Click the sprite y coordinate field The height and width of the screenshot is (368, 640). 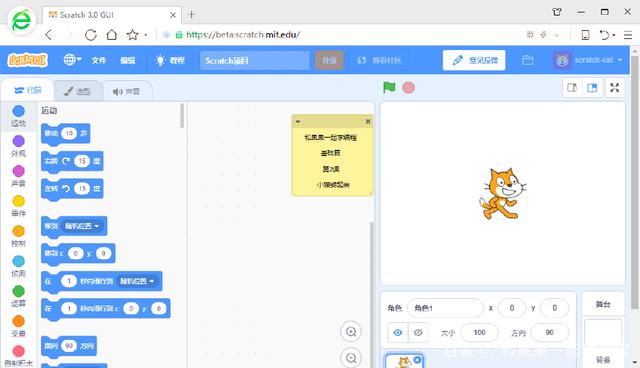[554, 308]
